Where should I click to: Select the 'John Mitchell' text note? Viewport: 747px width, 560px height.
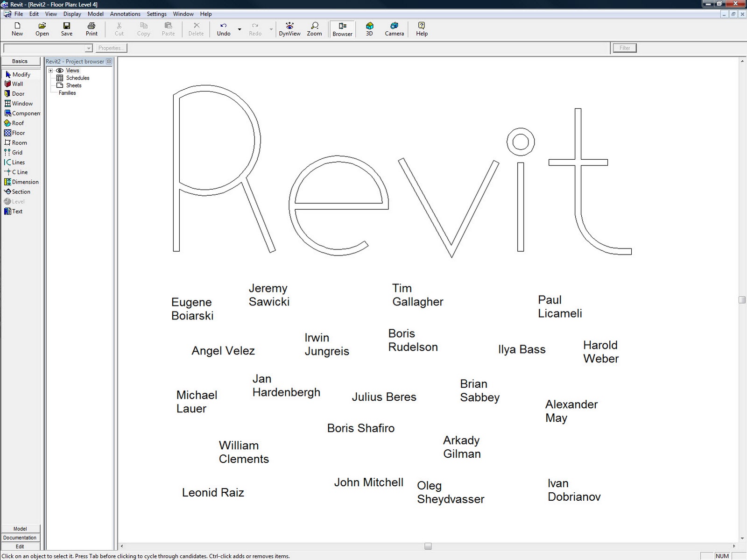(x=368, y=482)
